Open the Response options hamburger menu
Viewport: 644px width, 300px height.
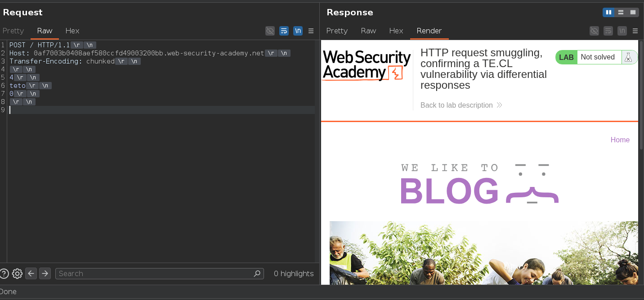point(635,31)
